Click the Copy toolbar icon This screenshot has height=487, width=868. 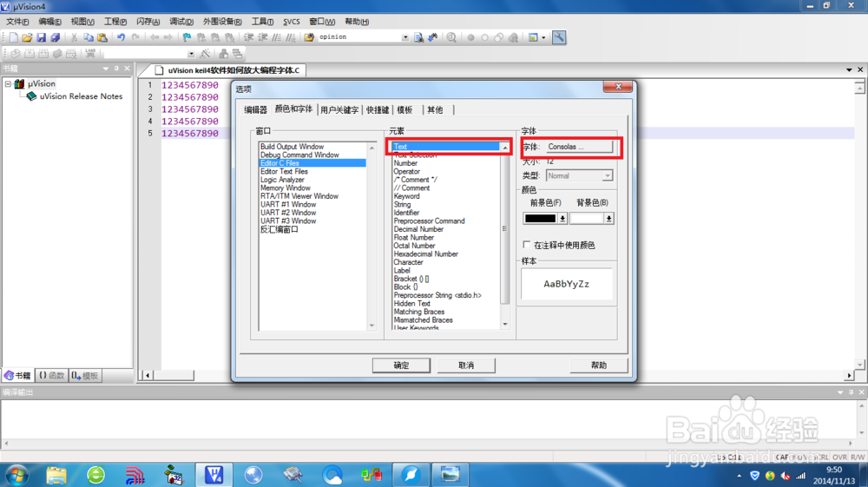click(88, 37)
